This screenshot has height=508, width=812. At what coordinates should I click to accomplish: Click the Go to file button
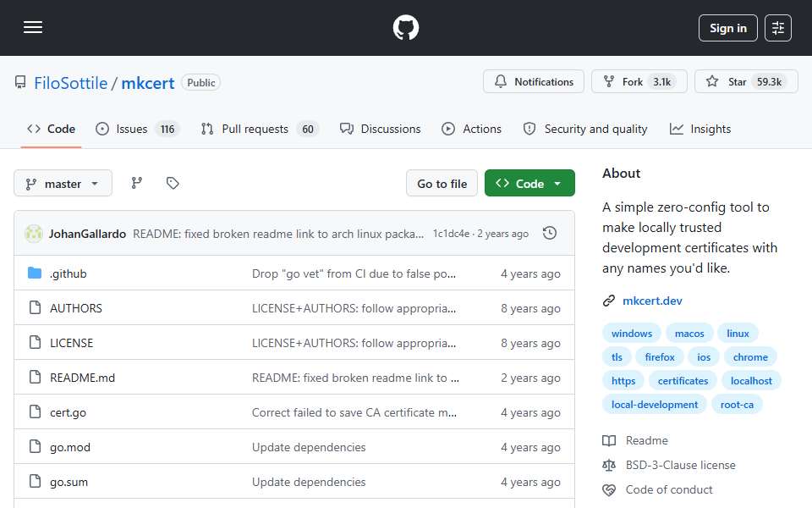(x=442, y=184)
